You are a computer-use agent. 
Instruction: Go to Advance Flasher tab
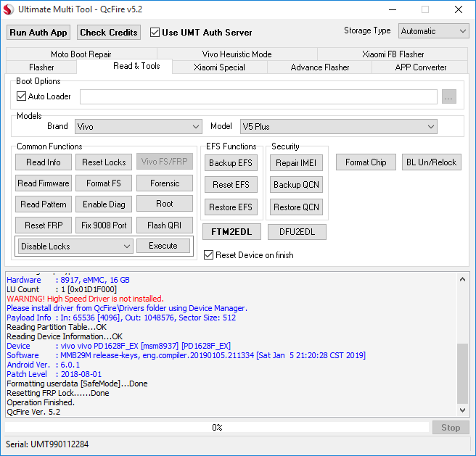coord(320,67)
